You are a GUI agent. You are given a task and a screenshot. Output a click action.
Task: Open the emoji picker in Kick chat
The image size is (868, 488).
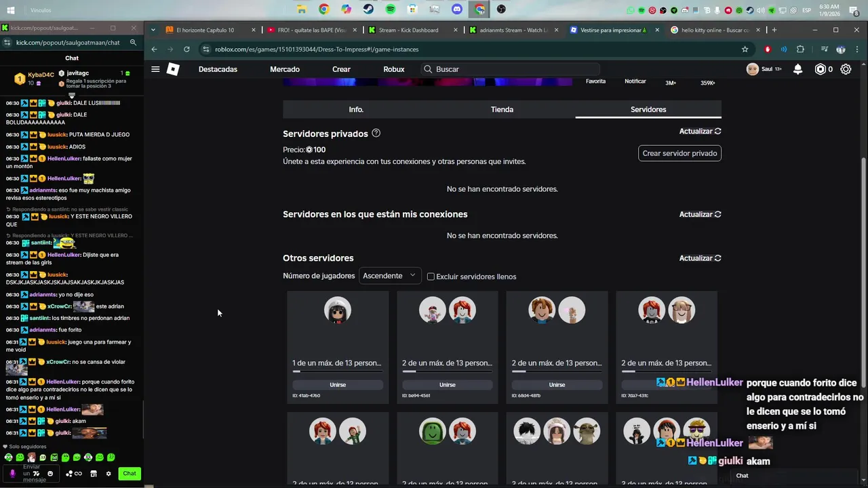[50, 473]
